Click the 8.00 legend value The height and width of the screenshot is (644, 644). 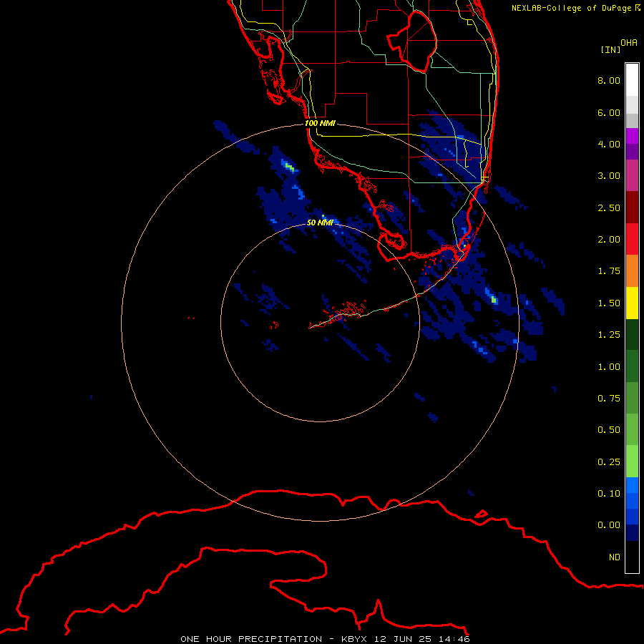(x=609, y=80)
